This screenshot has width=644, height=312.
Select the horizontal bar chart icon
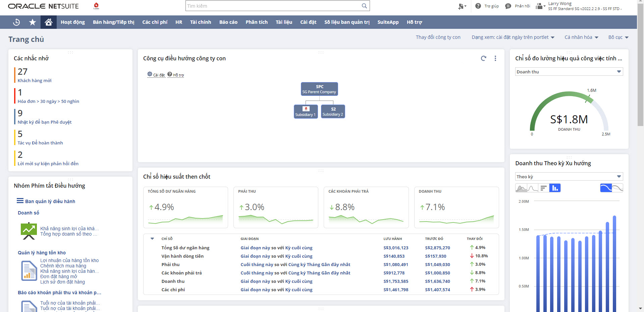(x=544, y=188)
